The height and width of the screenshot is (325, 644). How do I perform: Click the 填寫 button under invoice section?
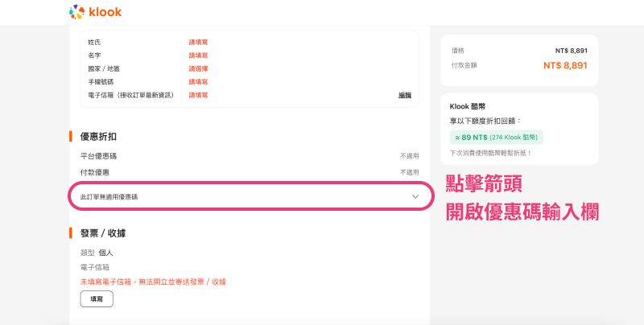(97, 299)
